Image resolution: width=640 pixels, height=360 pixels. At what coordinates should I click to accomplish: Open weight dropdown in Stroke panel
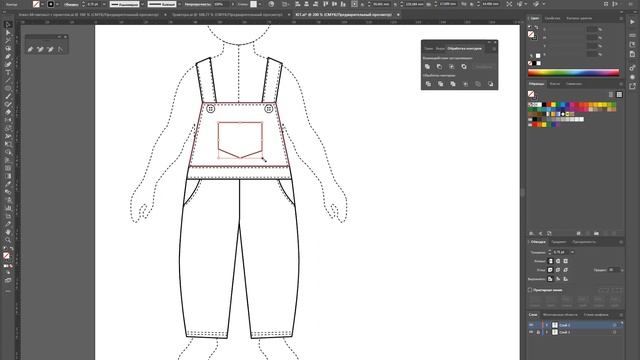point(572,252)
